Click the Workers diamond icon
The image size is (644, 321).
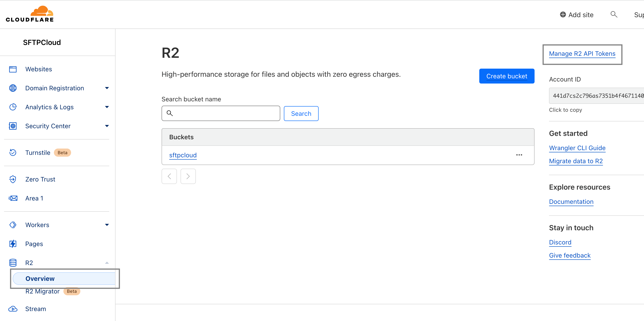13,225
